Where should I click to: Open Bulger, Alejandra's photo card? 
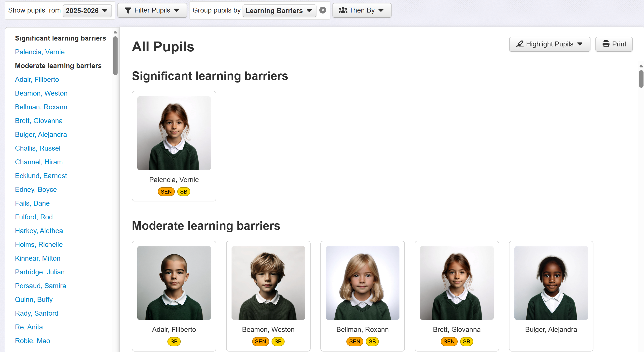pyautogui.click(x=551, y=283)
